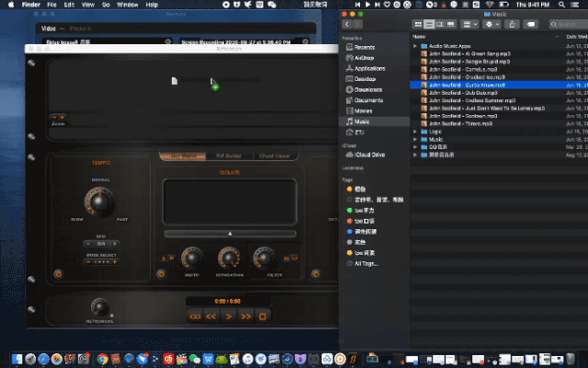
Task: Click the Riffstation play button
Action: point(228,316)
